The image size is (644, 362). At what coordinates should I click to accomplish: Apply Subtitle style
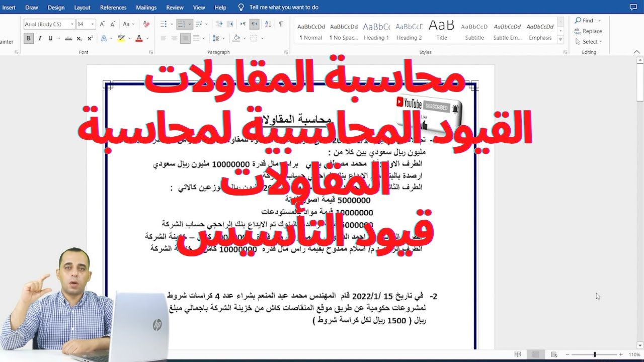474,31
